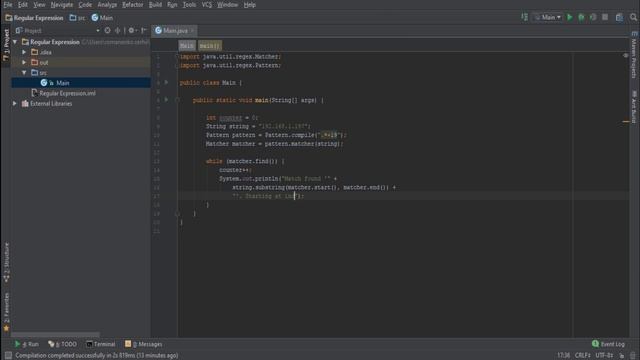This screenshot has height=360, width=640.
Task: Expand the .idea folder
Action: coord(24,52)
